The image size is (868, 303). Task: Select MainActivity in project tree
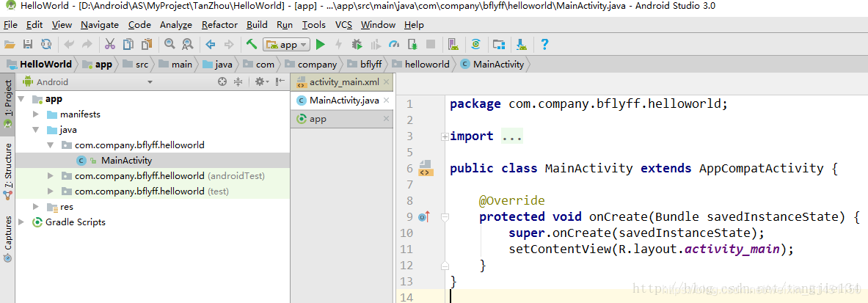tap(126, 161)
